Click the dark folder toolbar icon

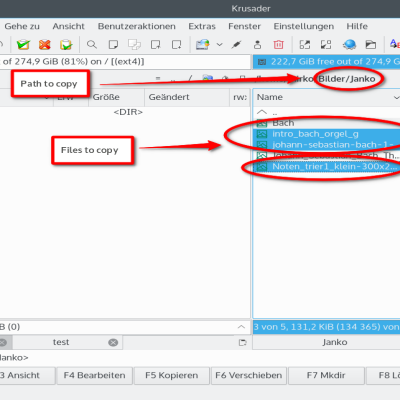click(371, 44)
